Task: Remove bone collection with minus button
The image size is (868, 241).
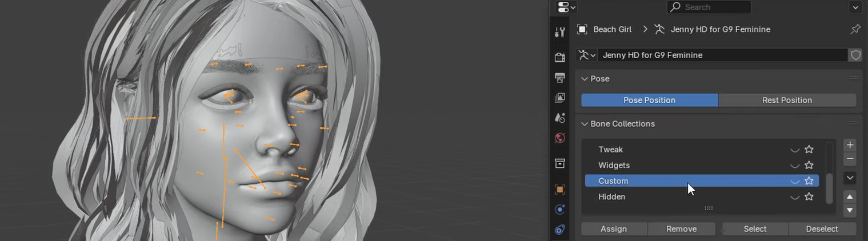Action: [x=850, y=159]
